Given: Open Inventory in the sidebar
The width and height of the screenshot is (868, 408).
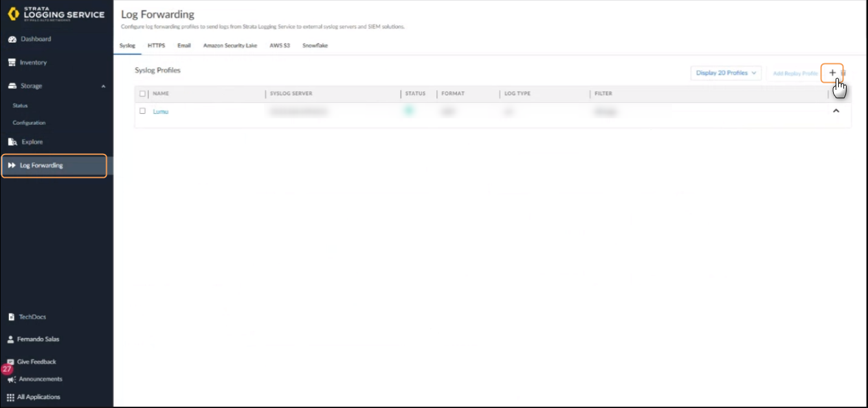Looking at the screenshot, I should coord(33,63).
